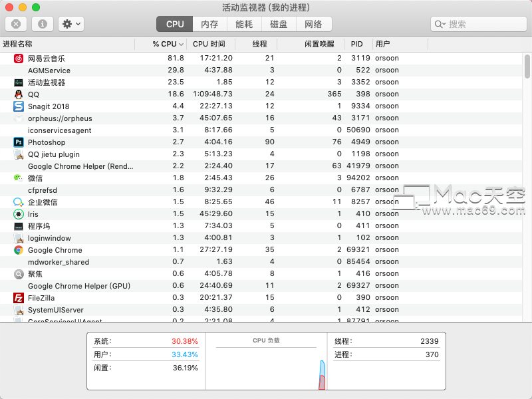
Task: Click the 用户 33.43% value
Action: (x=185, y=354)
